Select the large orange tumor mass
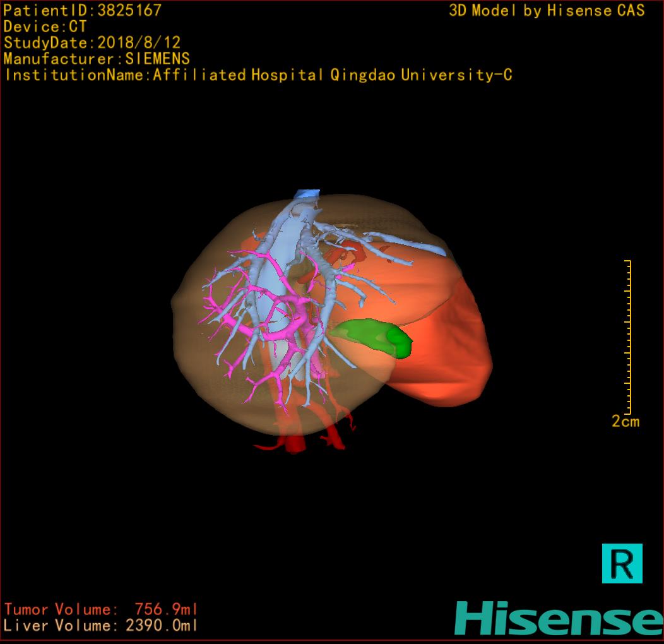Screen dimensions: 664x644 (x=442, y=341)
